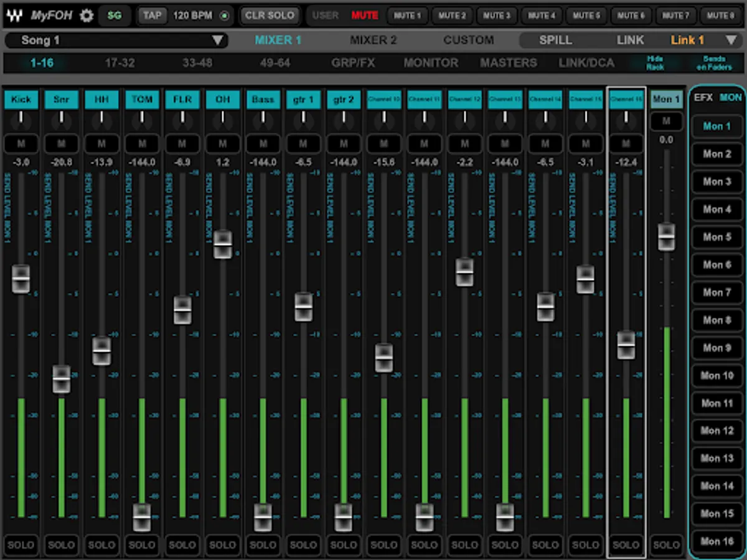
Task: Click the pan knob on Bass channel
Action: (263, 118)
